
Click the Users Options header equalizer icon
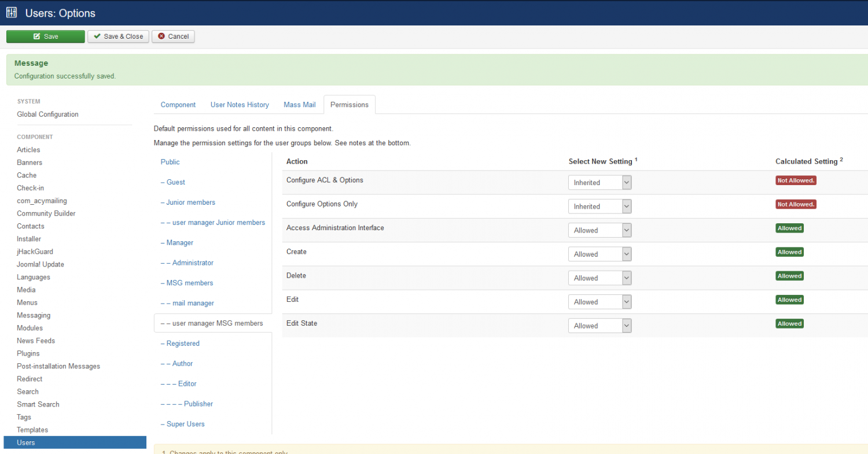[12, 13]
